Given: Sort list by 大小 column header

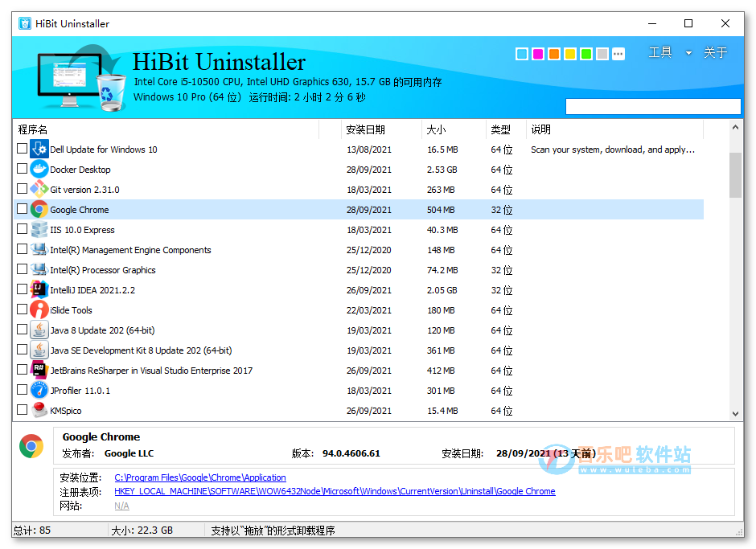Looking at the screenshot, I should click(454, 129).
